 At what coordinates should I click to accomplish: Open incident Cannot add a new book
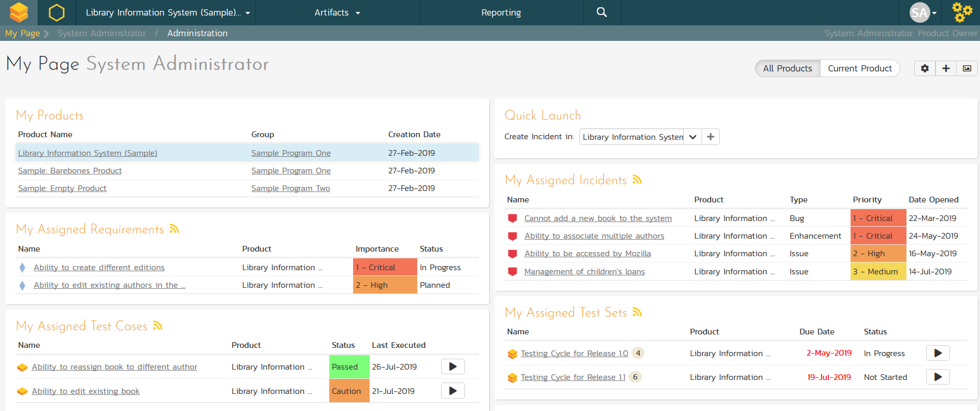(597, 218)
